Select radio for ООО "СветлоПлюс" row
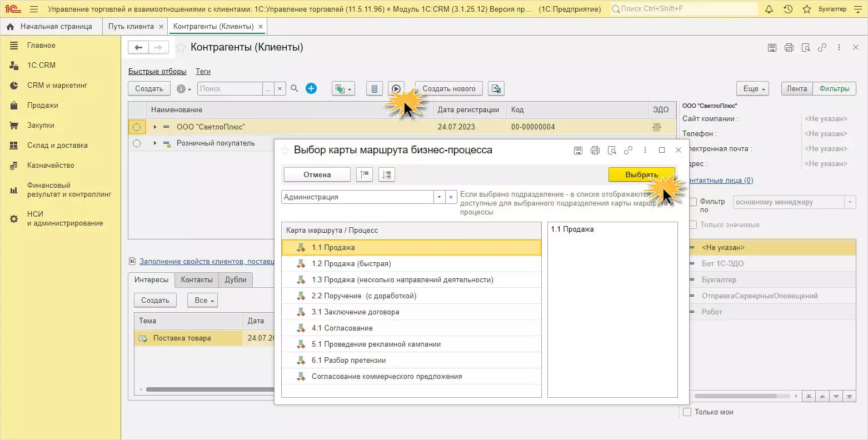Screen dimensions: 868x440 [x=137, y=127]
